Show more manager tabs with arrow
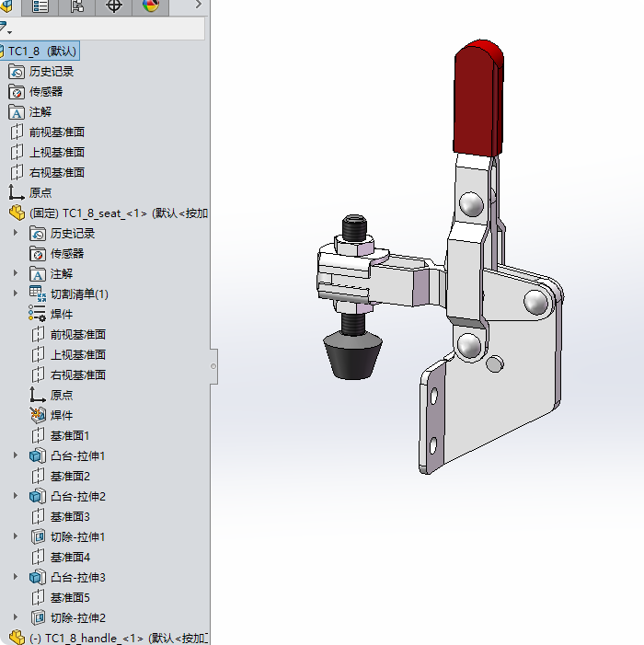 point(198,5)
